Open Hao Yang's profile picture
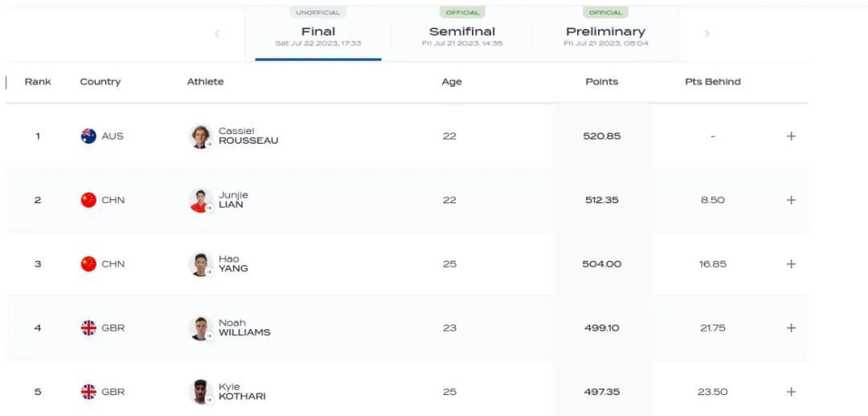The height and width of the screenshot is (416, 868). tap(200, 264)
